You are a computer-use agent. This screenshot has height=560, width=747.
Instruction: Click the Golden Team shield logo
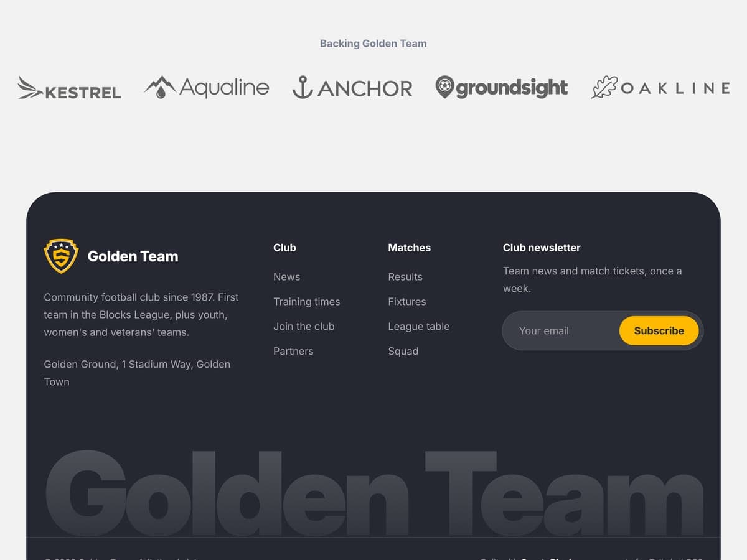point(61,256)
